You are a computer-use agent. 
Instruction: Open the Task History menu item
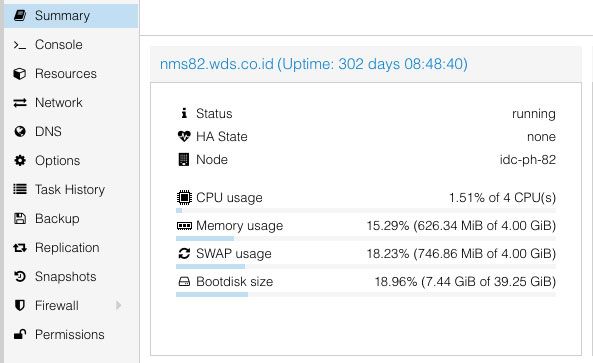coord(71,189)
